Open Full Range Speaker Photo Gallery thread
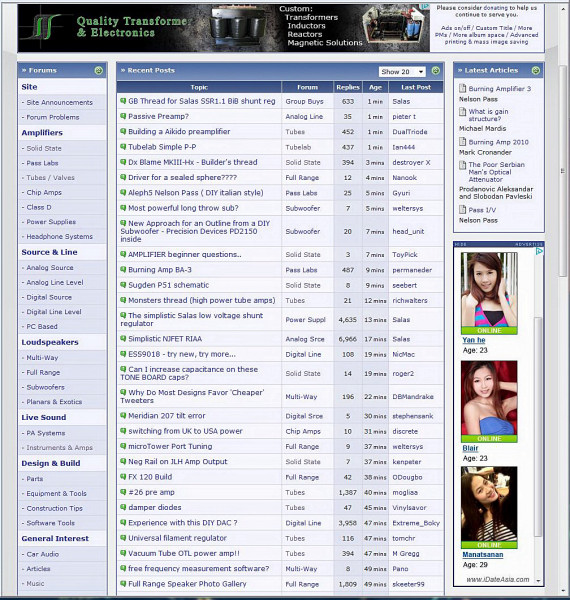570x600 pixels. pyautogui.click(x=187, y=584)
